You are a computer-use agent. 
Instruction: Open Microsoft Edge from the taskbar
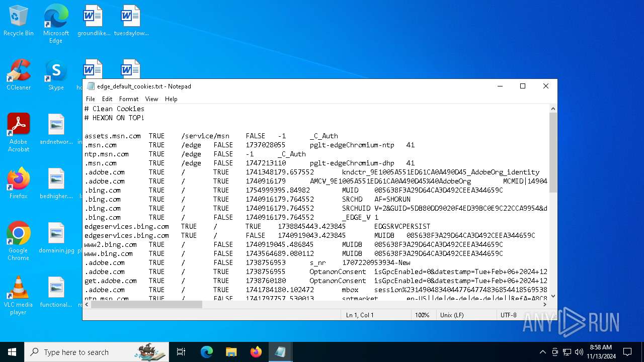pyautogui.click(x=206, y=352)
